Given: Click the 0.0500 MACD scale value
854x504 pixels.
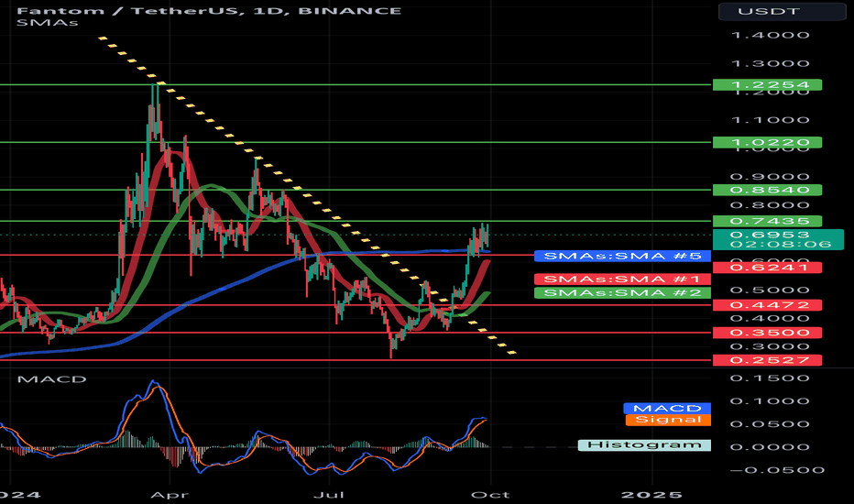Looking at the screenshot, I should pyautogui.click(x=770, y=424).
